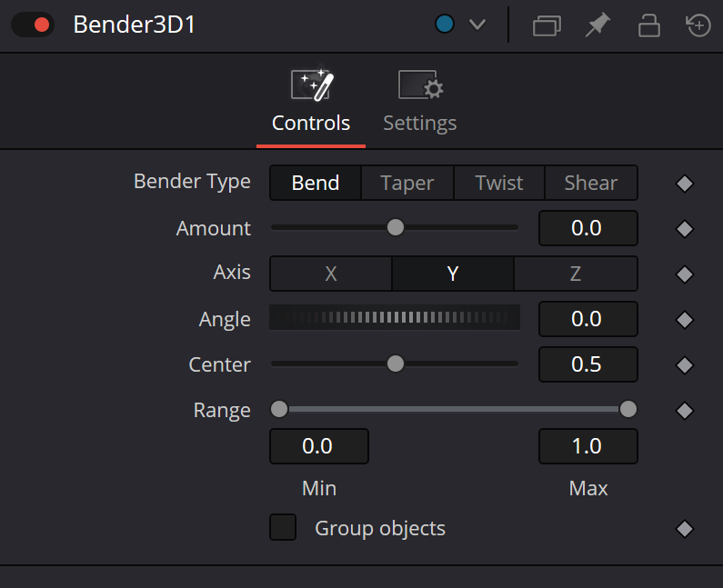Select Z axis
Screen dimensions: 723x588
pyautogui.click(x=576, y=274)
